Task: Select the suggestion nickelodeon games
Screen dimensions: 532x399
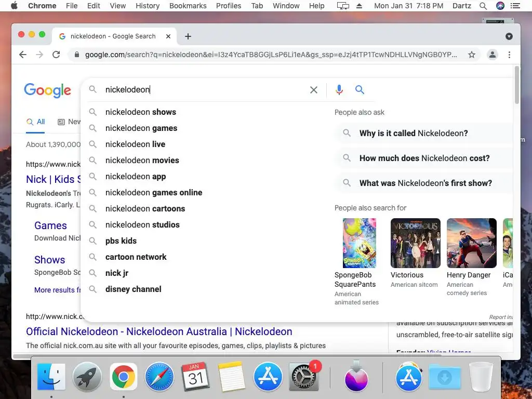Action: click(141, 128)
